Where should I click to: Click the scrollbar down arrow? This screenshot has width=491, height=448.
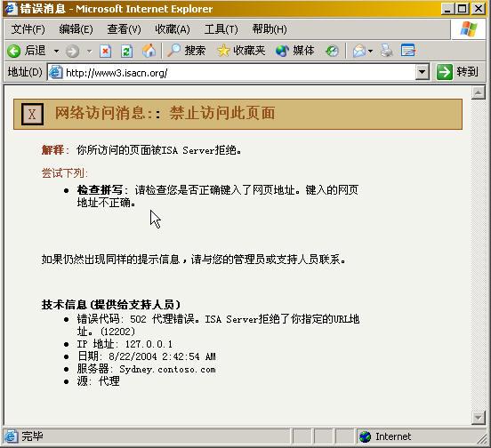tap(479, 418)
